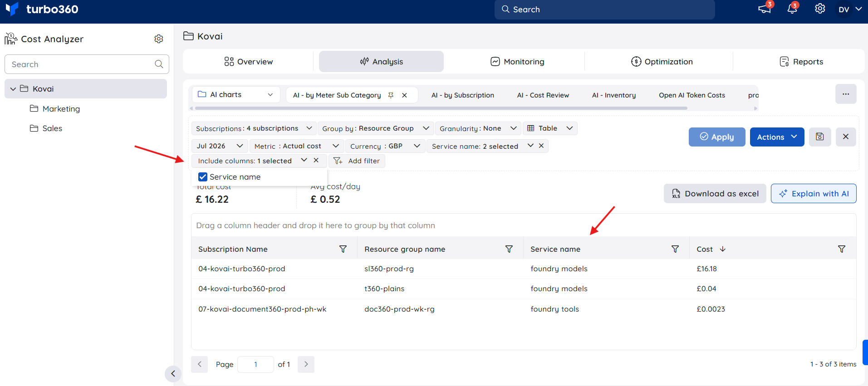This screenshot has height=386, width=868.
Task: Open the Actions dropdown button
Action: [777, 137]
